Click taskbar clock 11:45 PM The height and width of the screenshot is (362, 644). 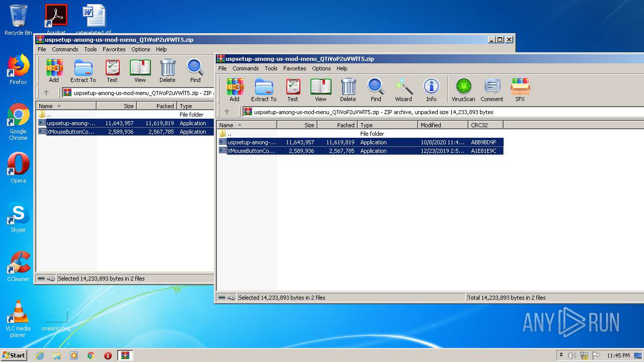(x=618, y=355)
